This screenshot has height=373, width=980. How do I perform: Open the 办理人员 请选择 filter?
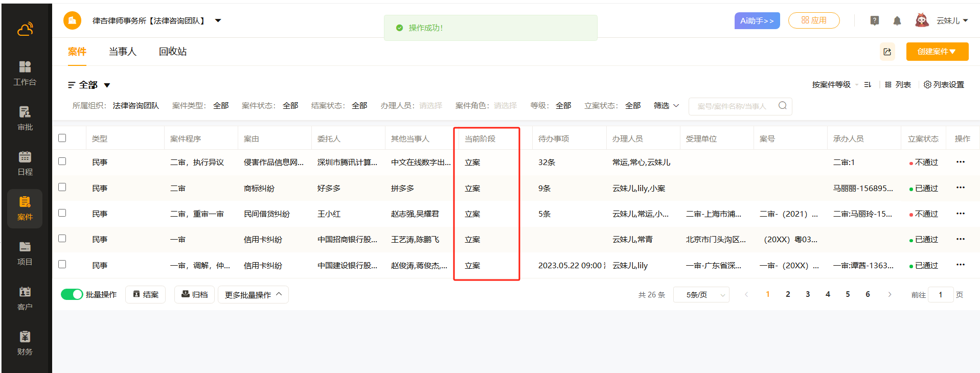tap(430, 106)
